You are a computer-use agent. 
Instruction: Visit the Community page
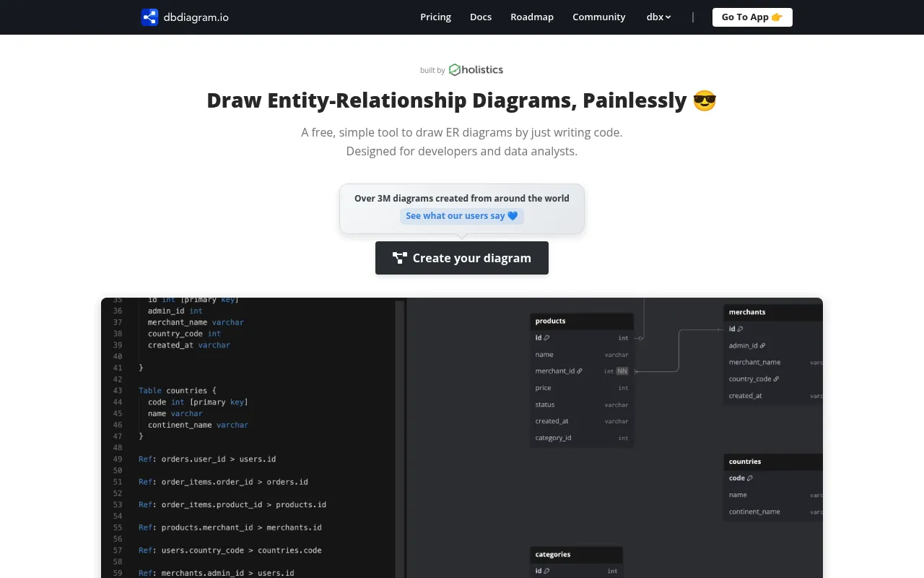tap(599, 17)
